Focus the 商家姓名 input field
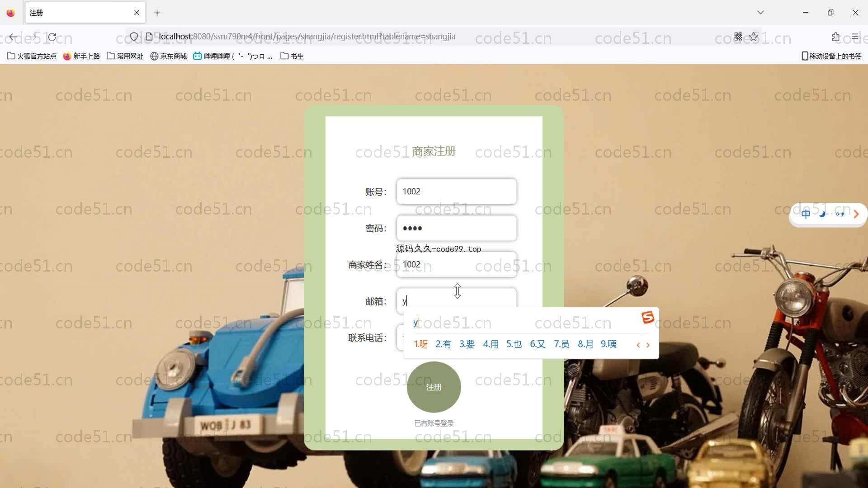This screenshot has height=488, width=868. coord(457,265)
